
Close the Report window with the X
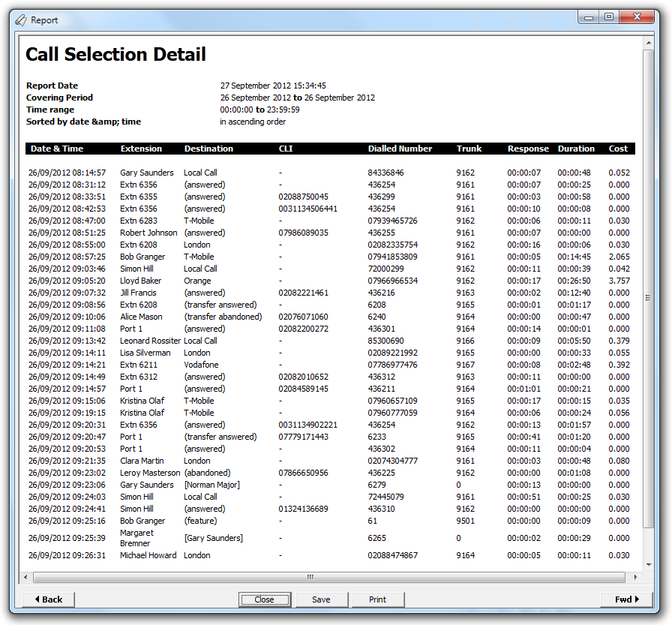pos(637,17)
